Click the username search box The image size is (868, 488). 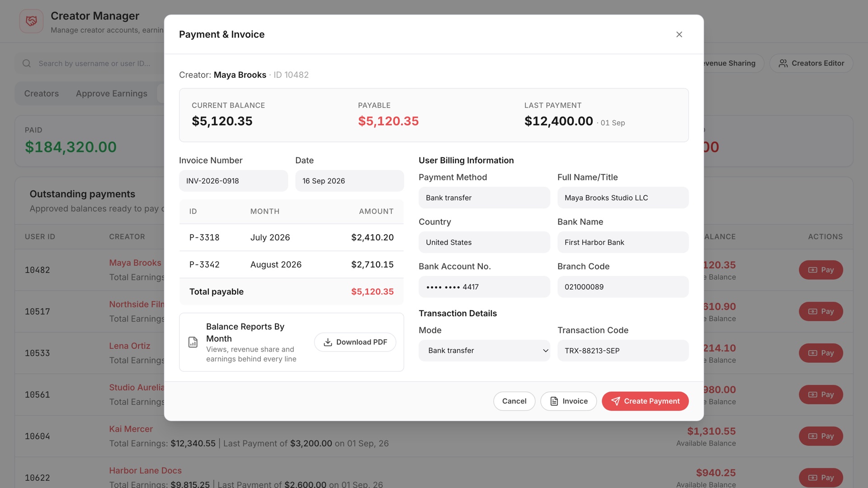[x=90, y=63]
